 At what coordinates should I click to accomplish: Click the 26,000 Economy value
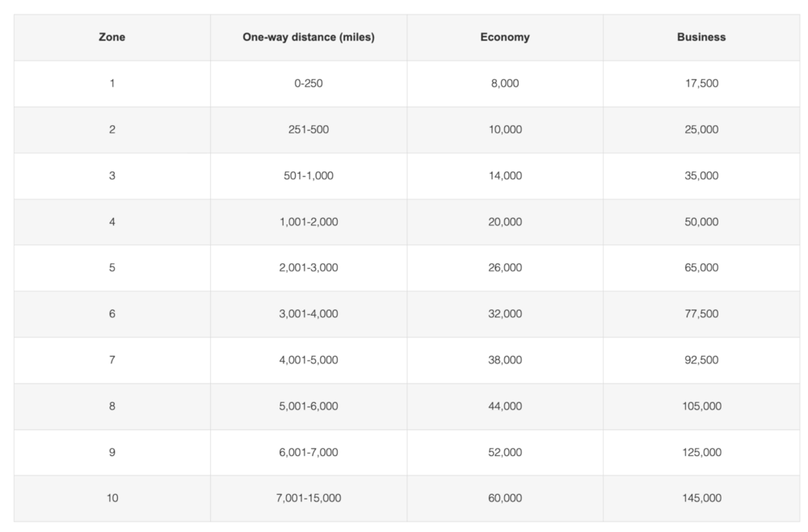click(505, 267)
